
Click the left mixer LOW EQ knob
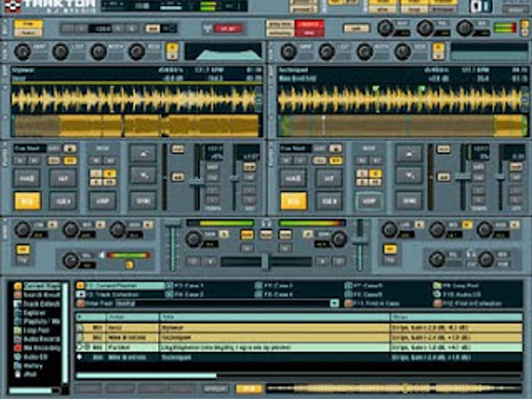tap(22, 230)
